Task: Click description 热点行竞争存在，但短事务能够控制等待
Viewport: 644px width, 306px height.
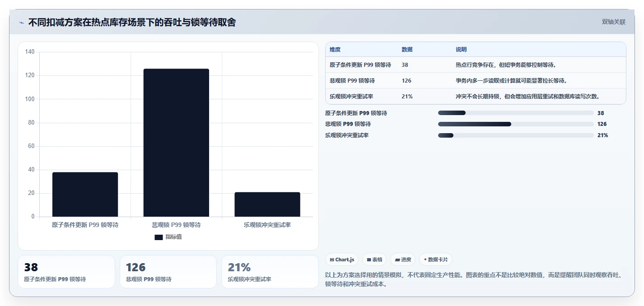Action: (506, 65)
